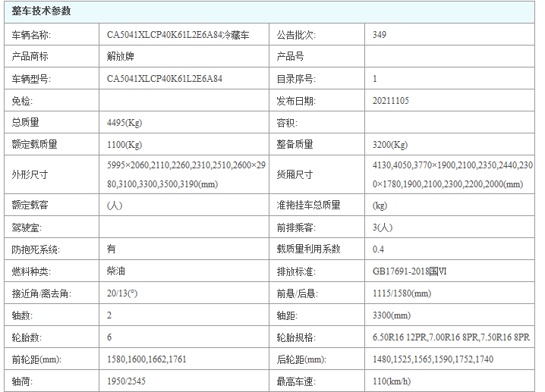545x392 pixels.
Task: Click the 最高车速 value 110(km/h)
Action: tap(392, 381)
